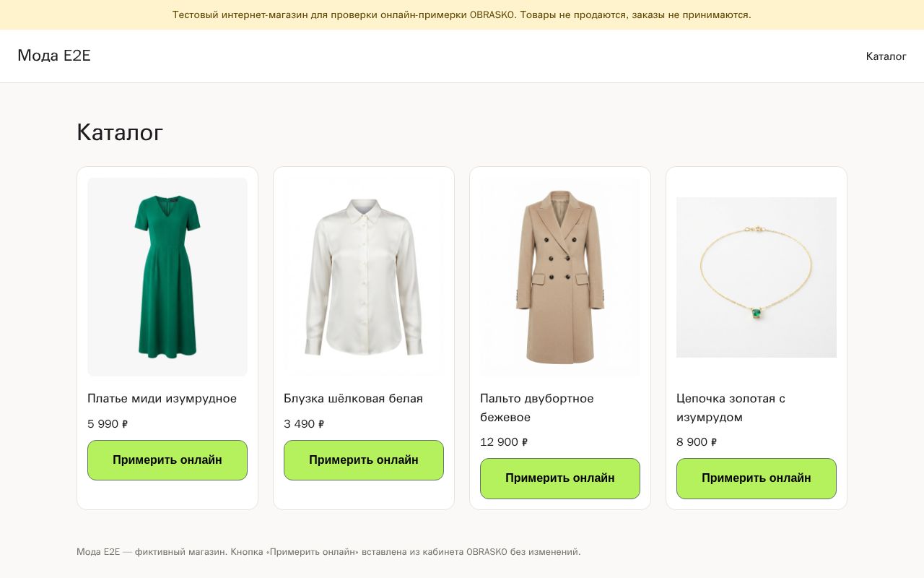Click the price 12 900 ₽
924x578 pixels.
pos(504,442)
